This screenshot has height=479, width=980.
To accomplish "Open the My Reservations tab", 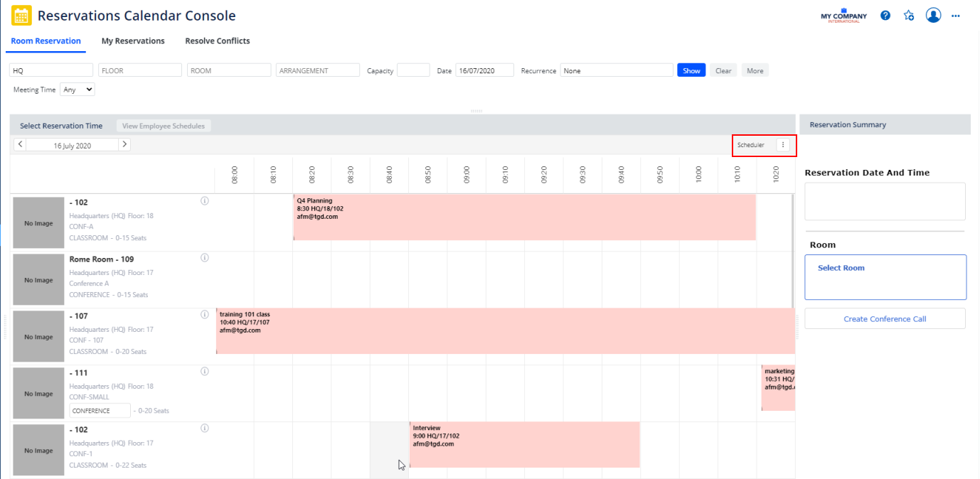I will (x=133, y=41).
